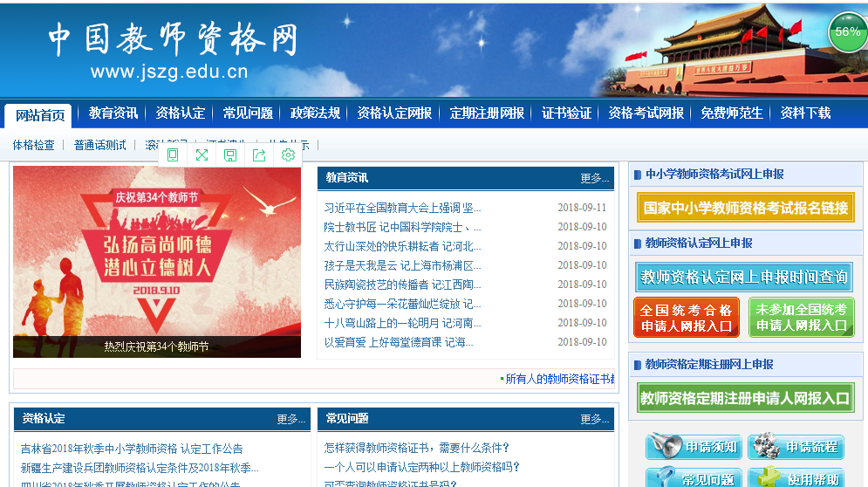Open the 证书验证 navigation item

coord(566,113)
